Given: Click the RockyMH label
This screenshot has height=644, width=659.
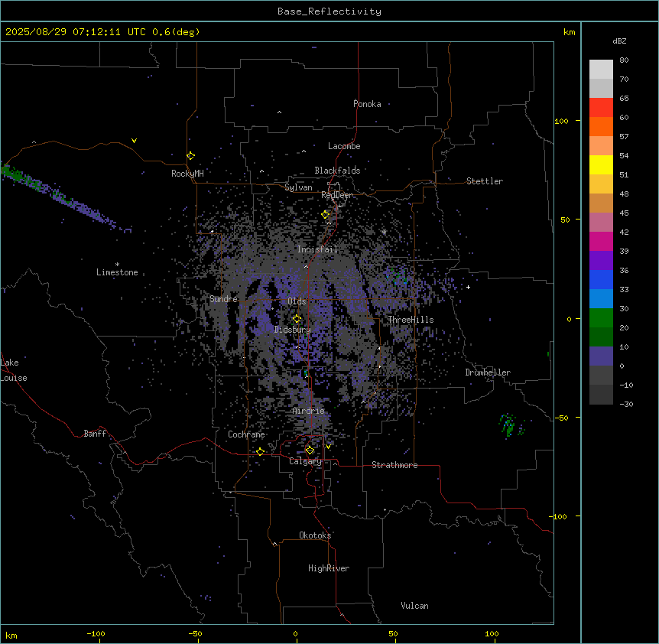Looking at the screenshot, I should [187, 174].
